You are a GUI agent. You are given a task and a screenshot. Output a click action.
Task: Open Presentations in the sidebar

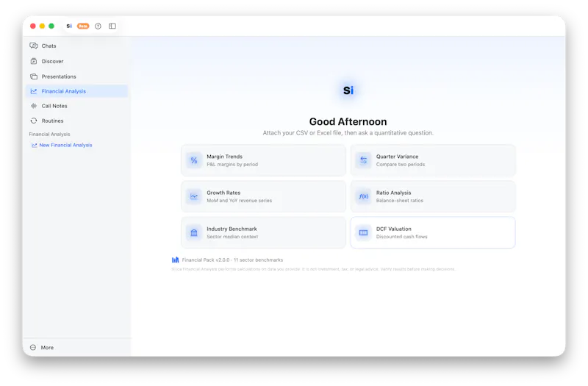coord(76,76)
